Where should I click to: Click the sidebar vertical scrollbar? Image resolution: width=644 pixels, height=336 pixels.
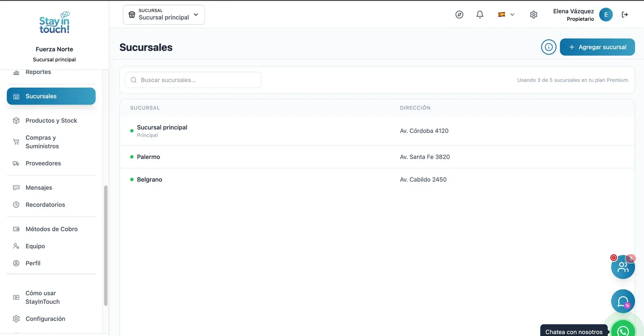106,246
